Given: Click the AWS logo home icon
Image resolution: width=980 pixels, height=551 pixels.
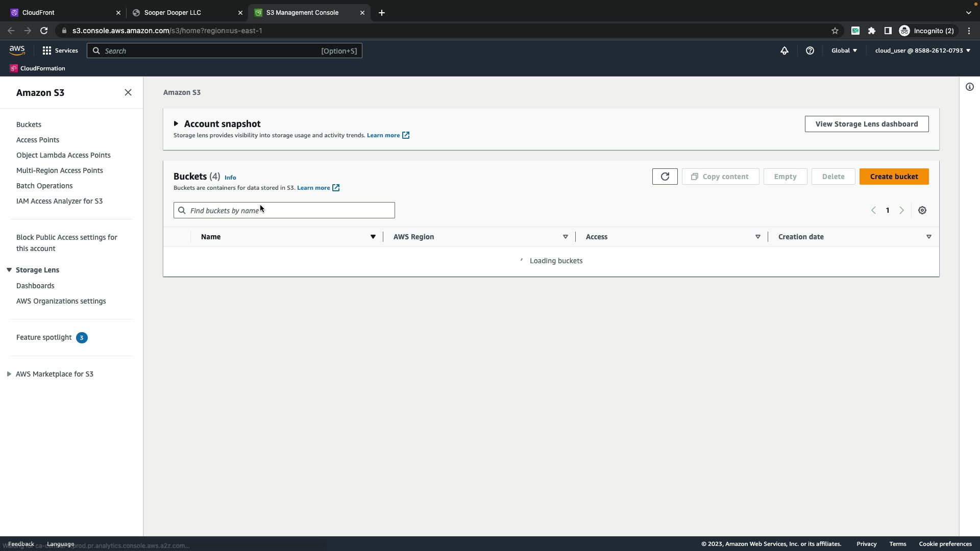Looking at the screenshot, I should pyautogui.click(x=17, y=50).
